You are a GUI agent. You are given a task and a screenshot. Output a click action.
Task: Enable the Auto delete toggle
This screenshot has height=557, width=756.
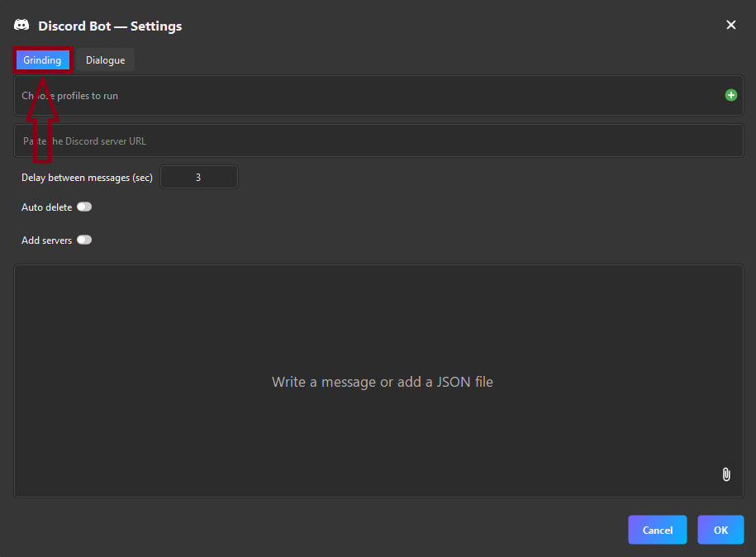(x=83, y=207)
